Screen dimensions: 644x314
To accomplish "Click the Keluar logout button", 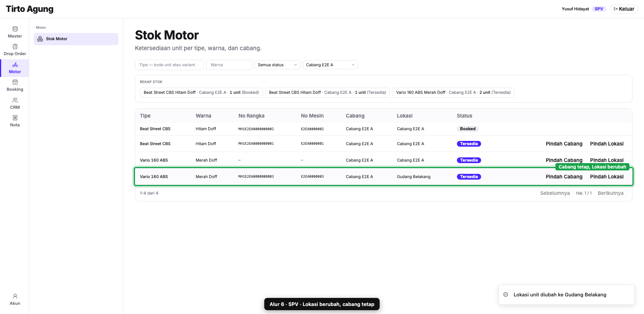I will coord(624,9).
